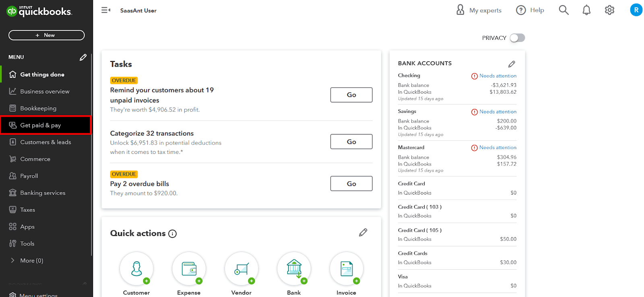Click Go for Pay 2 overdue bills
644x297 pixels.
click(x=351, y=184)
